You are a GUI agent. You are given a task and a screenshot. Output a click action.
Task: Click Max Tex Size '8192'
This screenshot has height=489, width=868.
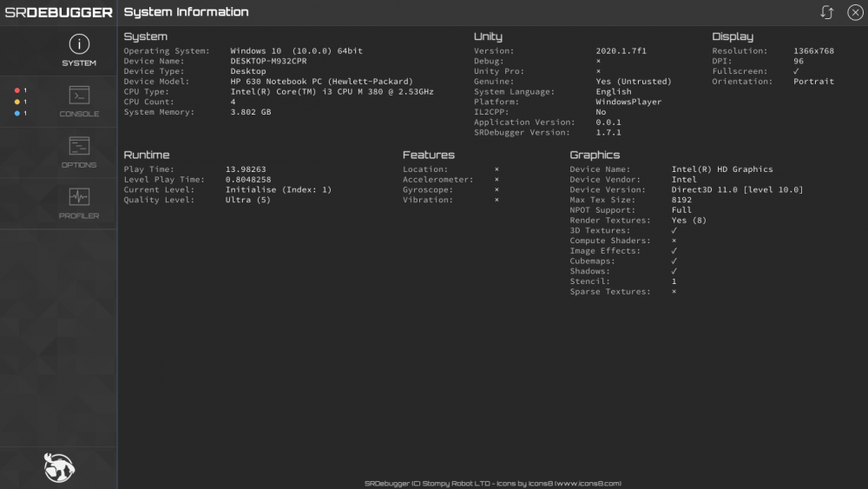click(x=681, y=200)
